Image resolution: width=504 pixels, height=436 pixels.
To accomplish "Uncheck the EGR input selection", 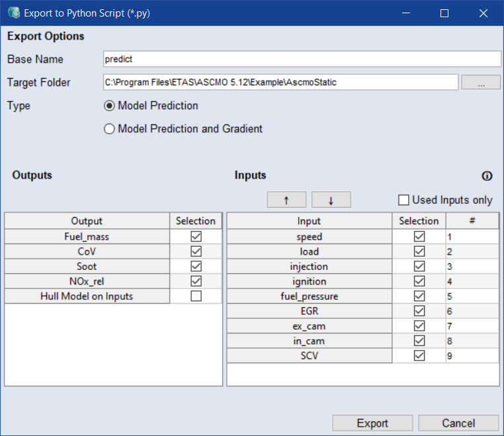I will coord(419,311).
